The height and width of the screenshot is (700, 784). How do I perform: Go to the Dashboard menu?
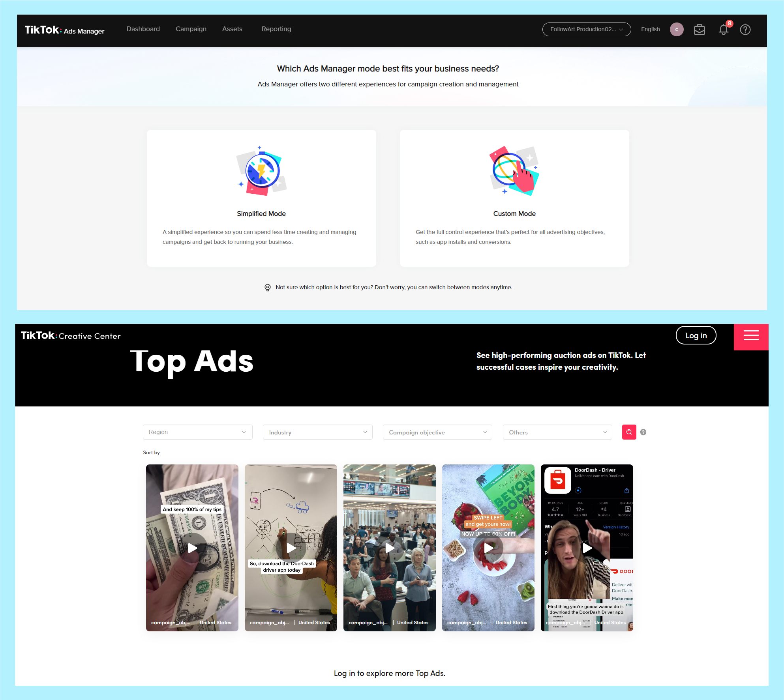(143, 29)
